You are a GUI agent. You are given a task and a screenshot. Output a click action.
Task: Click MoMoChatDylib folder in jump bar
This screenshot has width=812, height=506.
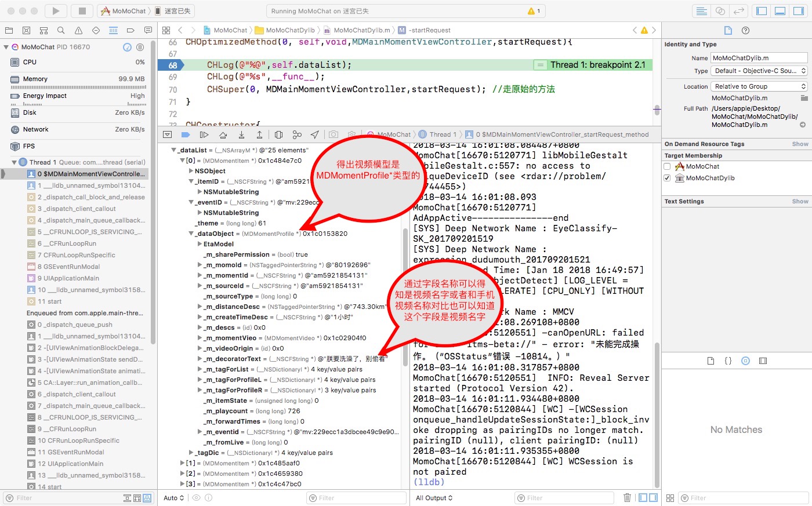[285, 30]
